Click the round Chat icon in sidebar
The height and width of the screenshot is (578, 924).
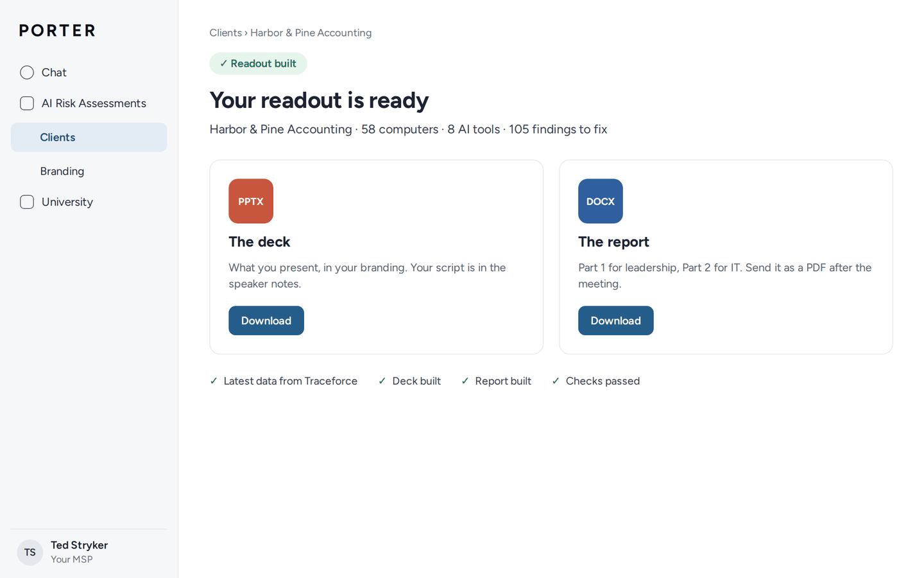(x=27, y=73)
